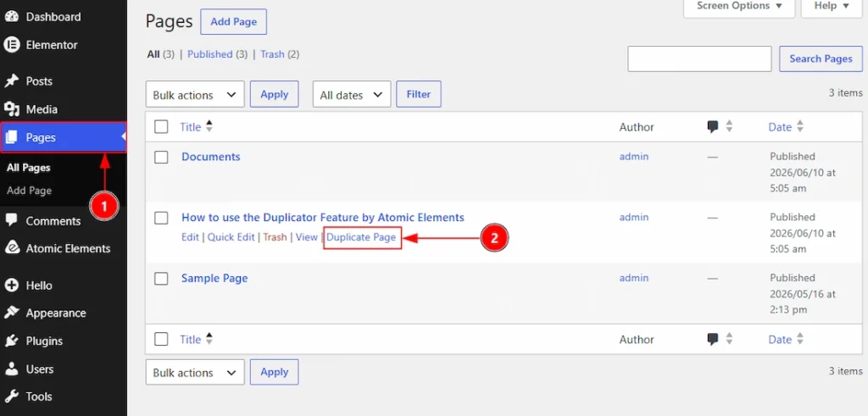
Task: Open the Documents page title link
Action: 211,157
